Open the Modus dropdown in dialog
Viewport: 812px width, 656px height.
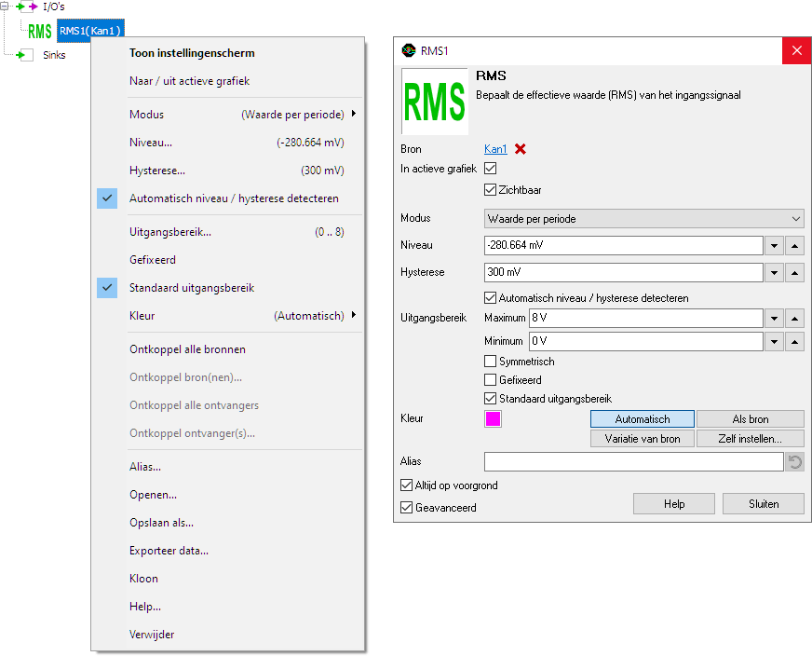[643, 219]
